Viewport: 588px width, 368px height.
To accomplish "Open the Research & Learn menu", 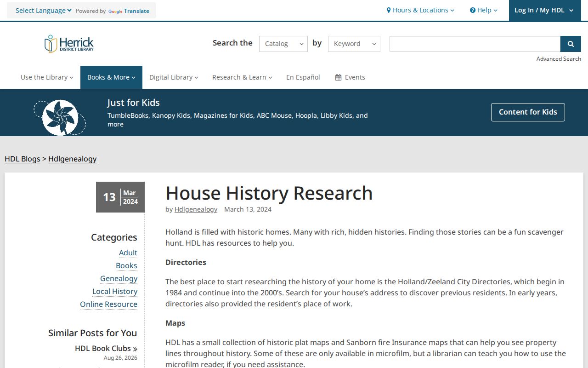I will pos(242,77).
